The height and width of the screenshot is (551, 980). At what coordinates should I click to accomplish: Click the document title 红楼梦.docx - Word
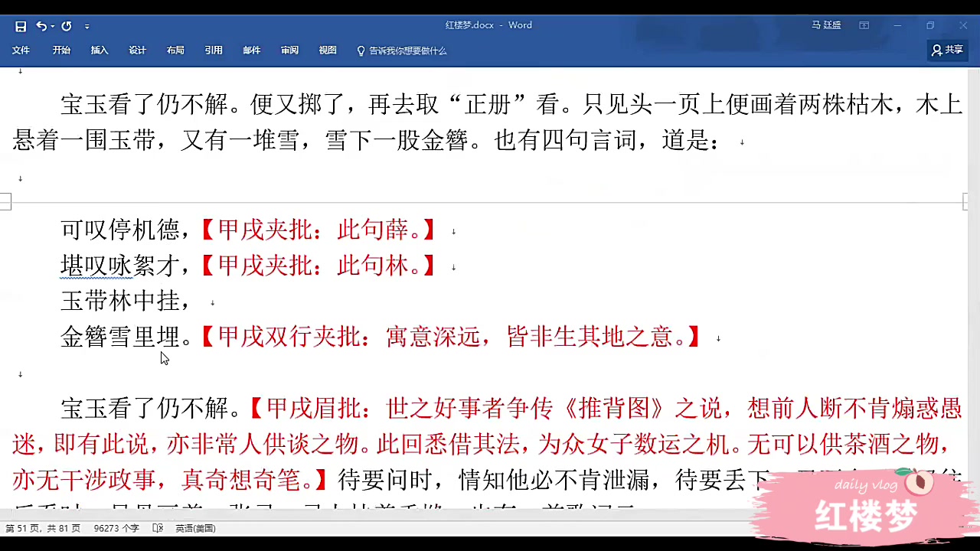pos(488,25)
